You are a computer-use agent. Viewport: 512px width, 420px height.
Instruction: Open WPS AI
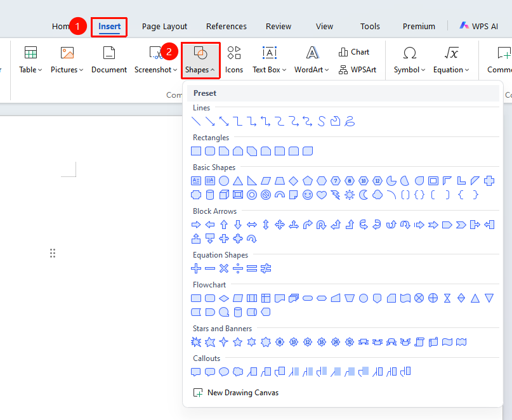[x=479, y=26]
